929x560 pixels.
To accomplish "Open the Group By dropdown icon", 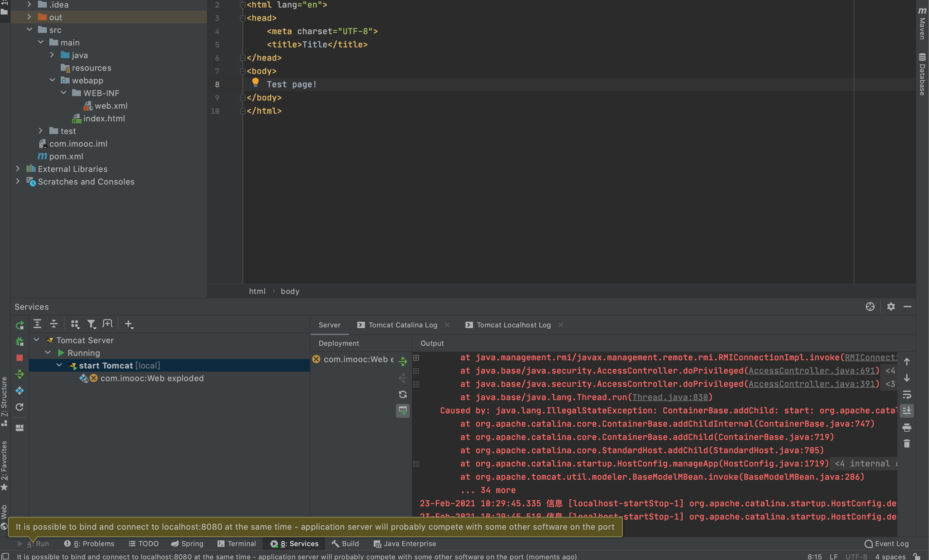I will pos(75,324).
